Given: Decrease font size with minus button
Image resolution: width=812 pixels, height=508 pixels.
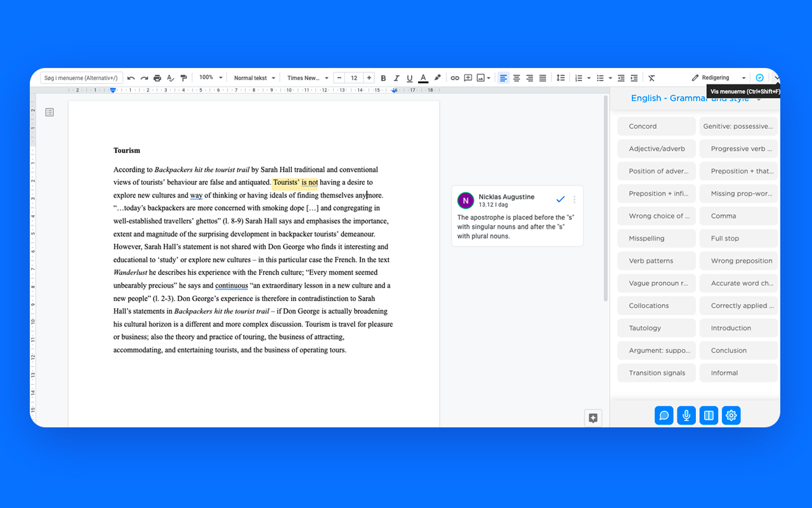Looking at the screenshot, I should tap(339, 78).
